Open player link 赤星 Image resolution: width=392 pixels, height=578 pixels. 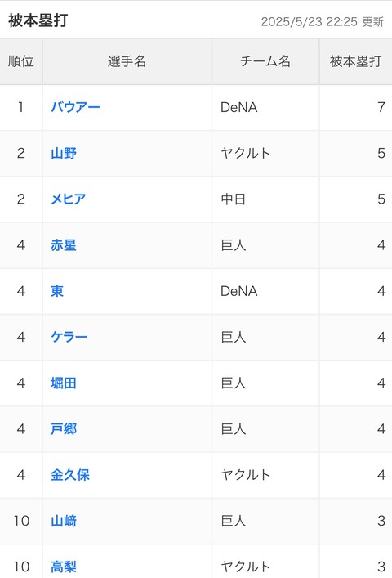point(64,245)
